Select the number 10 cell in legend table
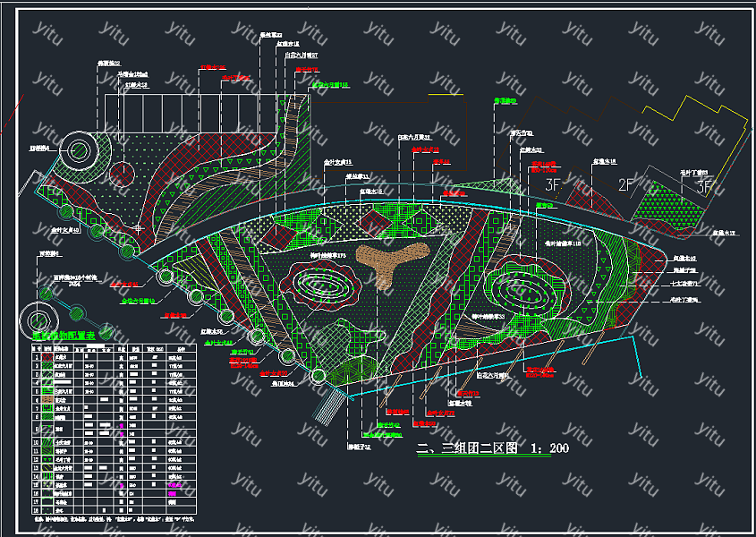756x537 pixels. pyautogui.click(x=36, y=442)
